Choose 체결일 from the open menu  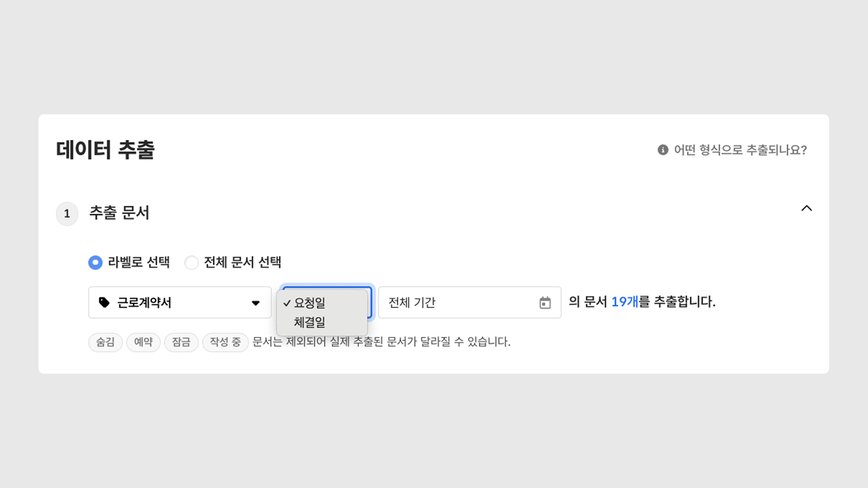pos(309,322)
